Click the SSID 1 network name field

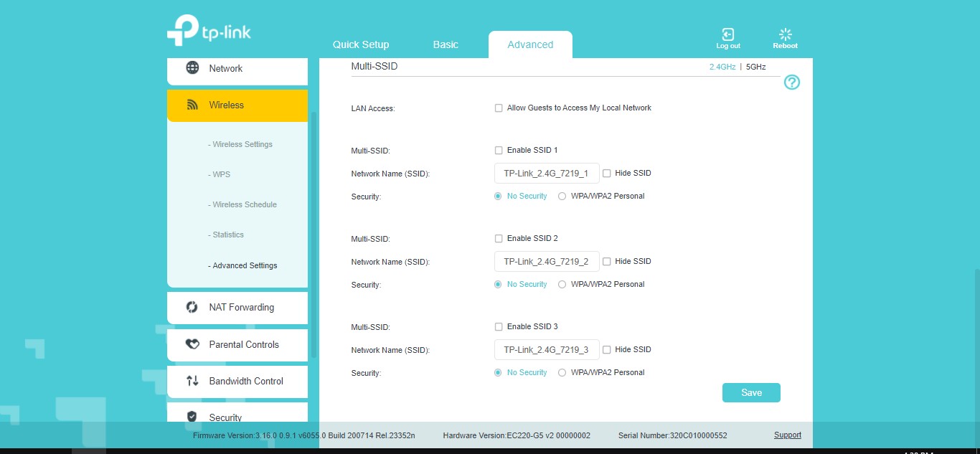point(546,174)
